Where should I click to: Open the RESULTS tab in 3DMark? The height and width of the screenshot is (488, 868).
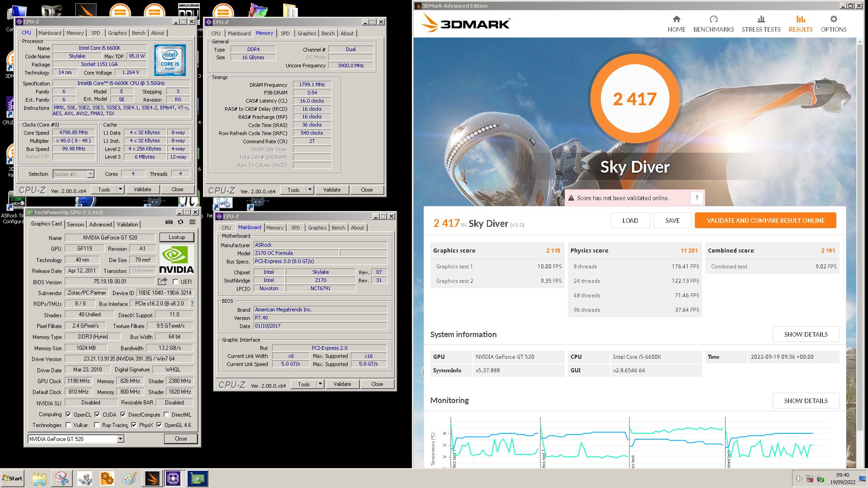pos(800,24)
